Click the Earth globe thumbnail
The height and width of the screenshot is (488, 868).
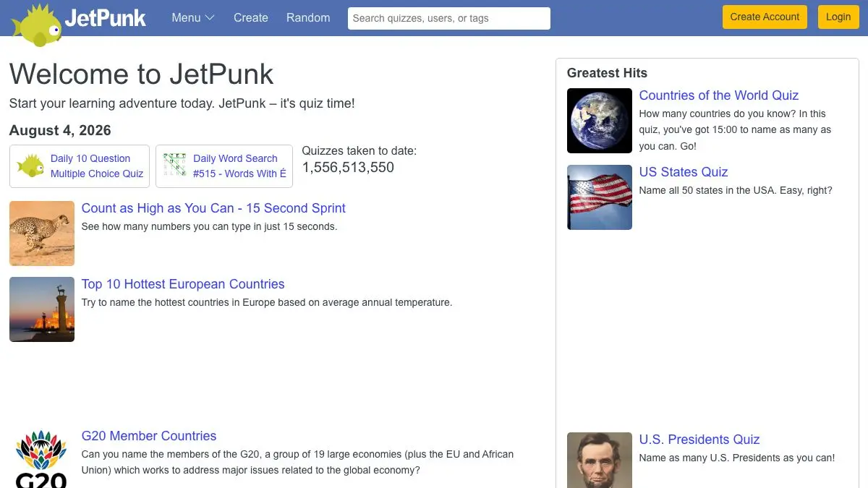coord(600,121)
